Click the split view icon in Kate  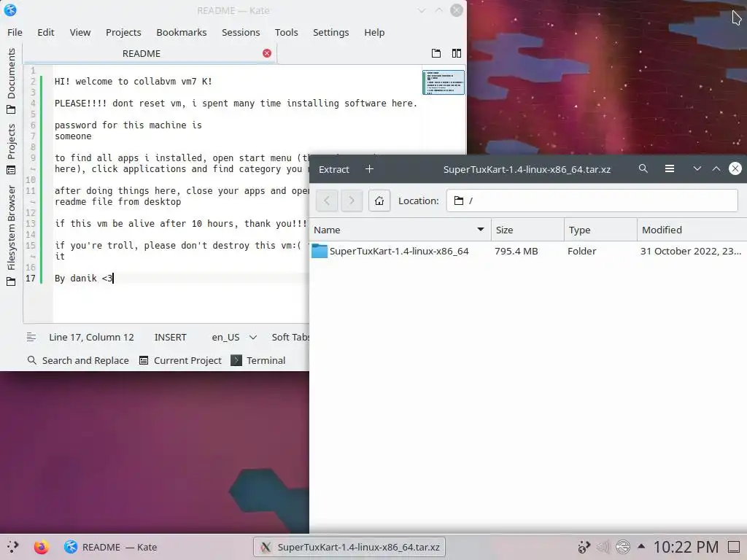click(457, 53)
